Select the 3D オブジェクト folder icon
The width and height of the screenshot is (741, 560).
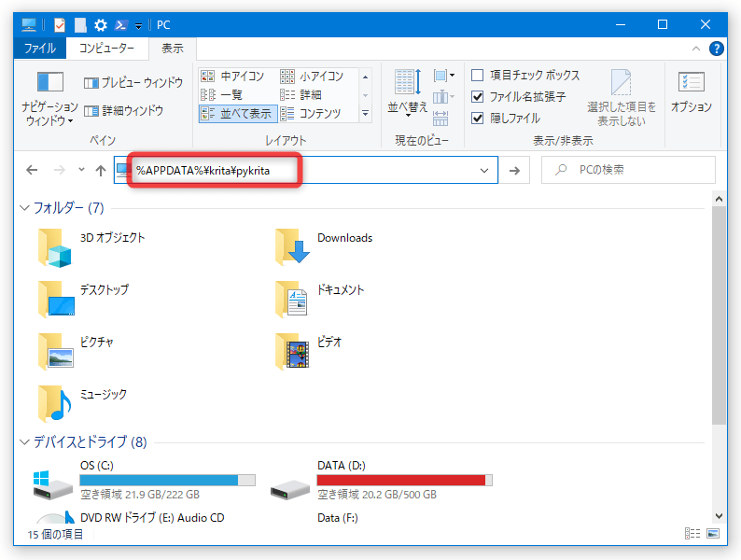pos(55,247)
